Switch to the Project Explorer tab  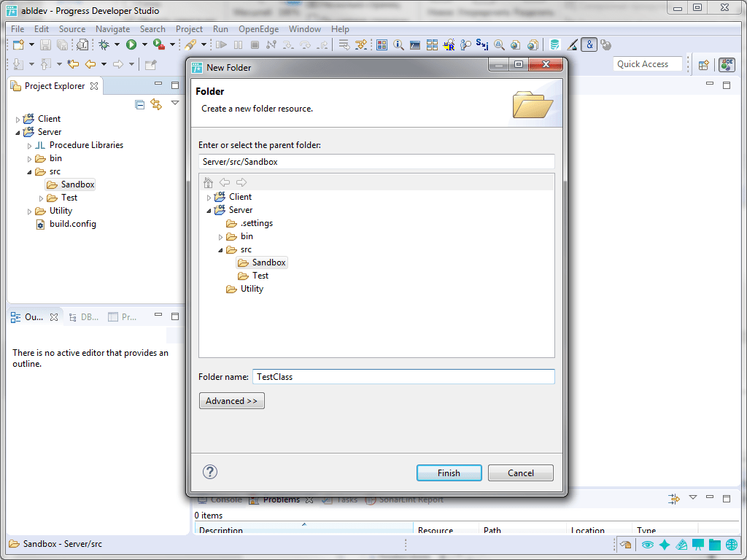pyautogui.click(x=54, y=86)
